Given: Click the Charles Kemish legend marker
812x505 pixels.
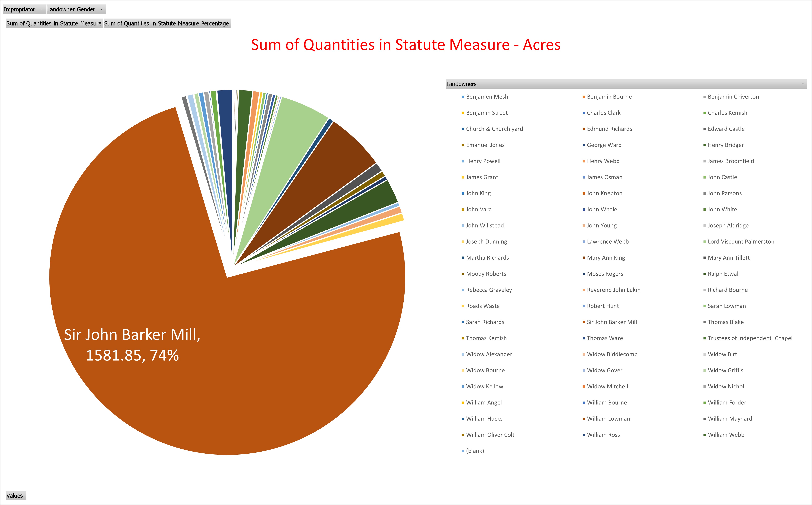Looking at the screenshot, I should pos(704,113).
